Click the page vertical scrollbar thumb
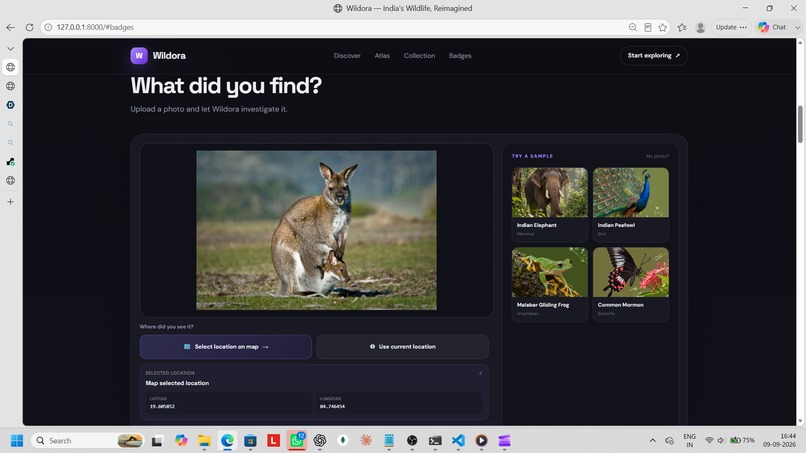This screenshot has width=806, height=453. coord(800,124)
